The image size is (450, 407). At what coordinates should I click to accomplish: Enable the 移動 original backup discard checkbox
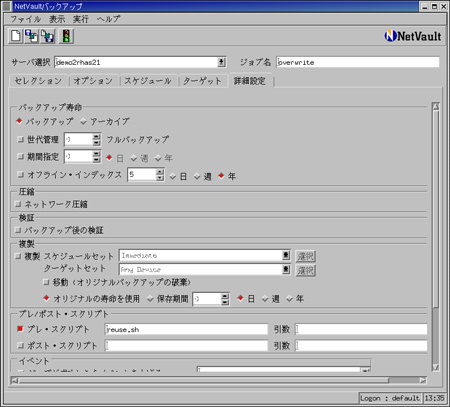(x=46, y=282)
